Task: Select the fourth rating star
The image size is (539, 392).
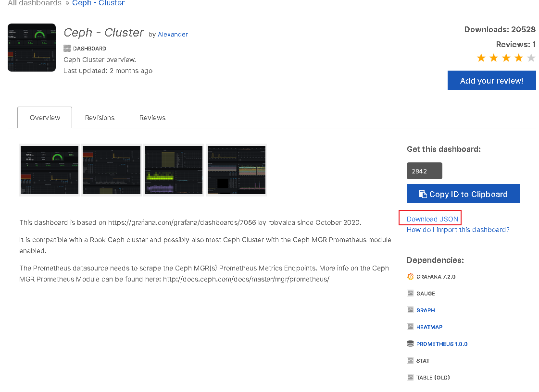Action: point(518,58)
